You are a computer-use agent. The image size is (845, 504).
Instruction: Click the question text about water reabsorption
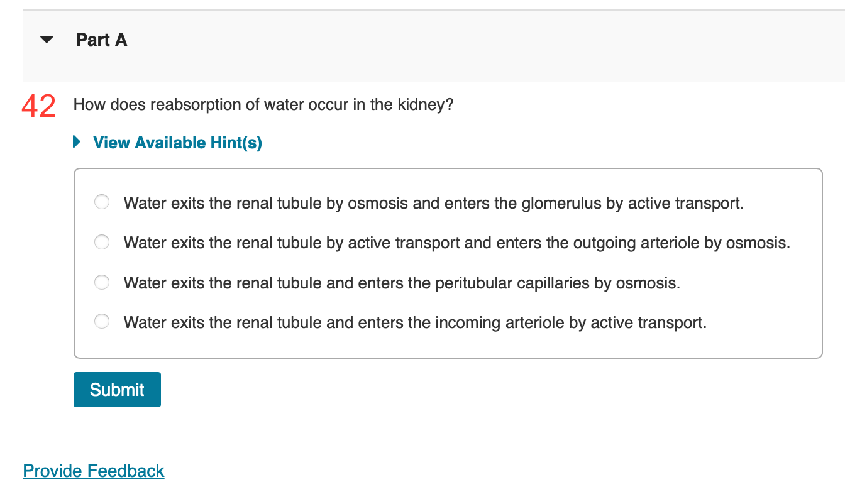pos(263,105)
